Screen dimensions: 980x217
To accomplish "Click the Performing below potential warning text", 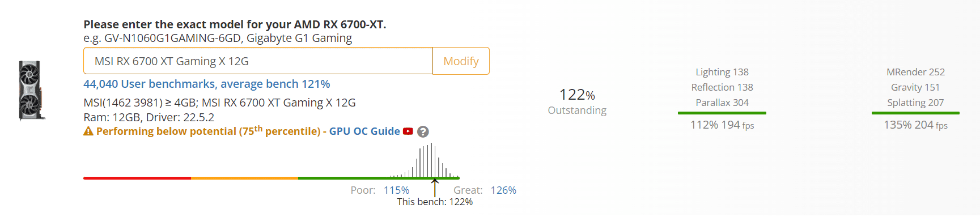I will click(208, 131).
